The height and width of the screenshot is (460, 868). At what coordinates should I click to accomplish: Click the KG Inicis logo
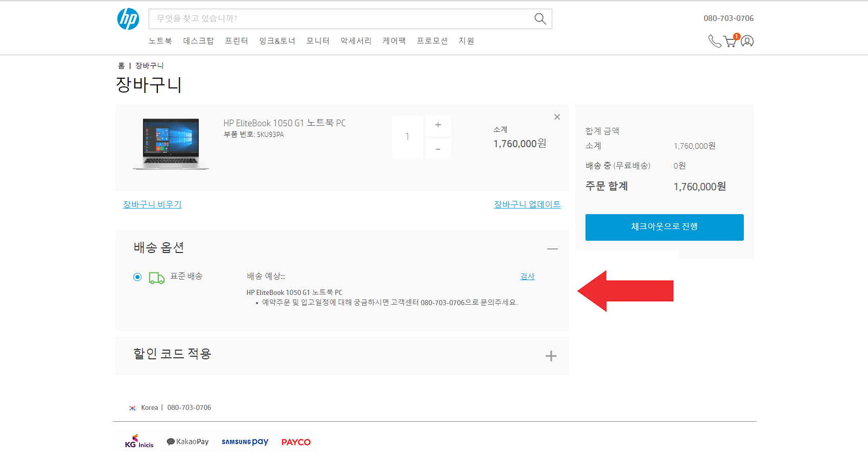139,442
